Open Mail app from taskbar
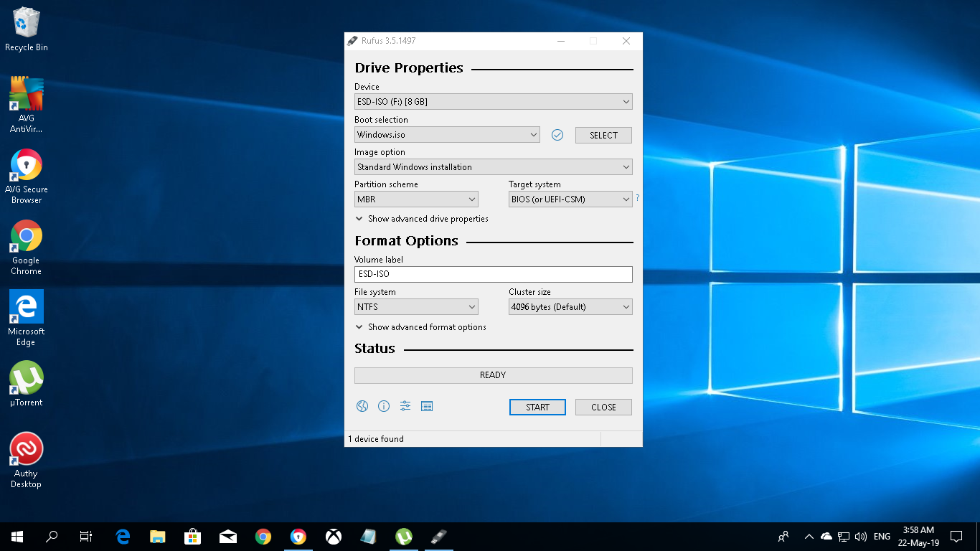Screen dimensions: 980x551 point(228,536)
